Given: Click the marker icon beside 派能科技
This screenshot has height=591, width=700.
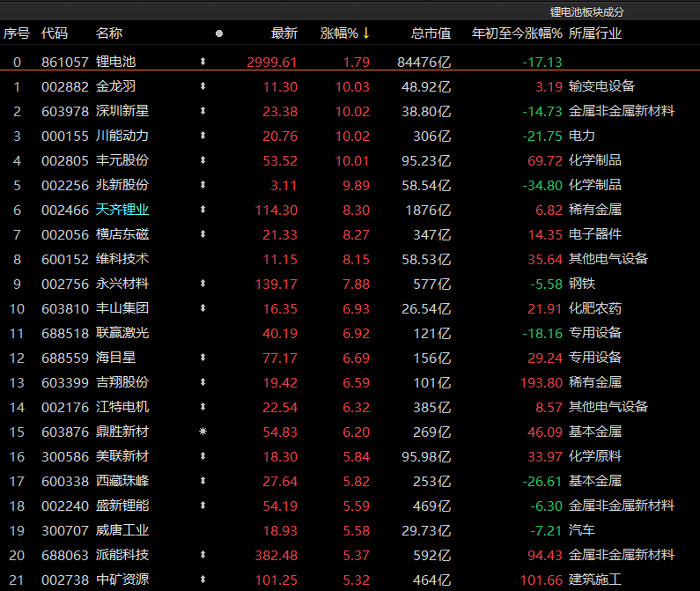Looking at the screenshot, I should 203,555.
